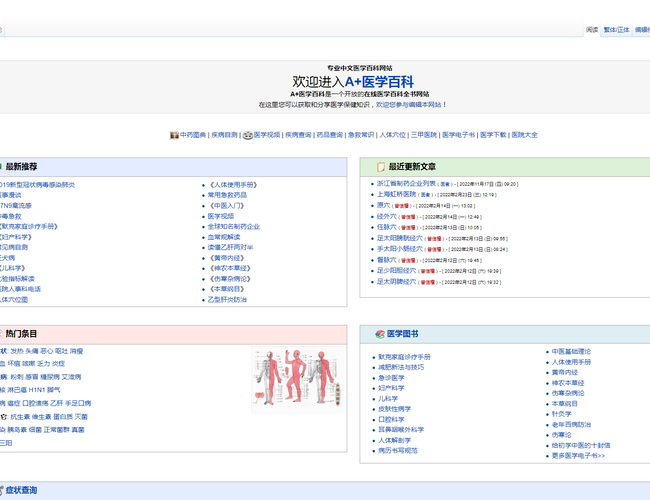Click the 医学视频 icon in navigation bar
Image resolution: width=650 pixels, height=500 pixels.
tap(249, 134)
